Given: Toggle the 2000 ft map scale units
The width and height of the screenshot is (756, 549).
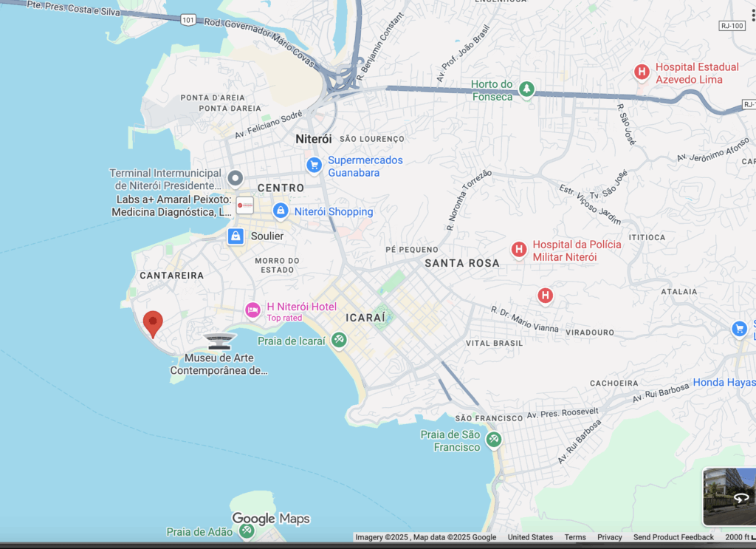Looking at the screenshot, I should pos(739,537).
